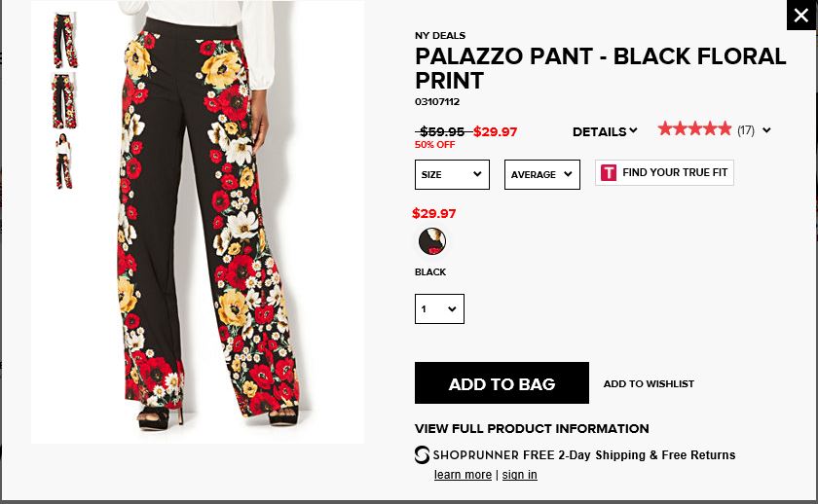Close the product quick view popup

click(x=800, y=16)
